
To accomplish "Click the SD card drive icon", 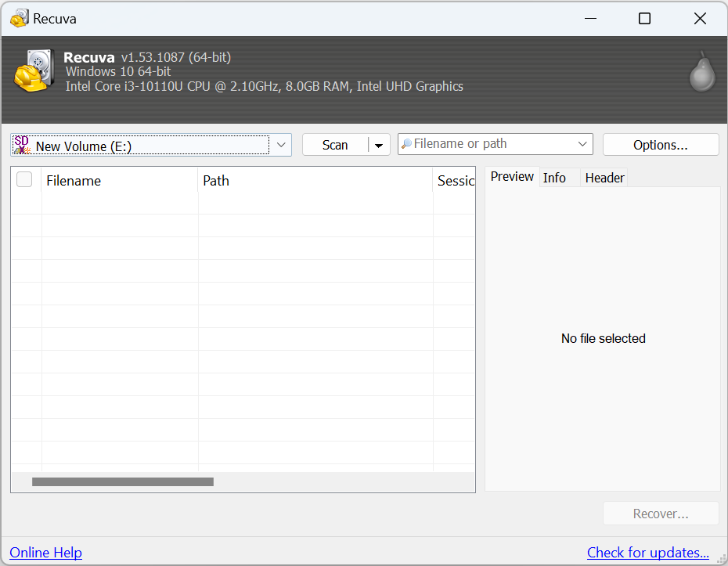I will (x=22, y=145).
